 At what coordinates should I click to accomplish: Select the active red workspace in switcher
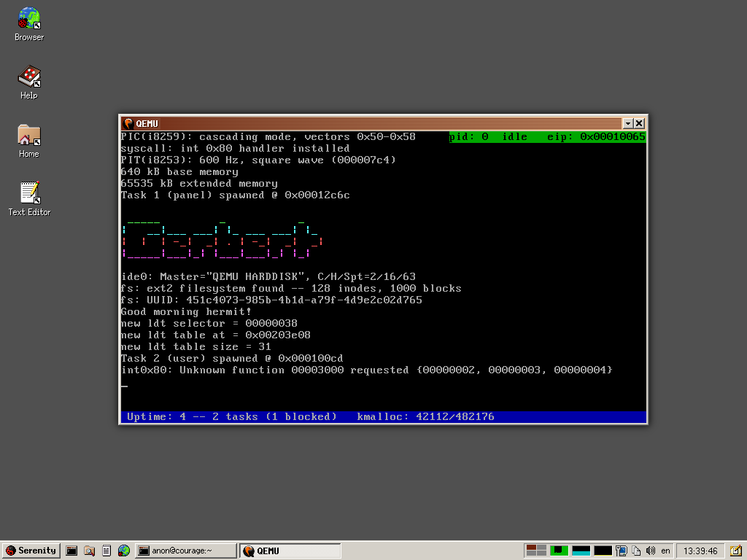tap(531, 548)
